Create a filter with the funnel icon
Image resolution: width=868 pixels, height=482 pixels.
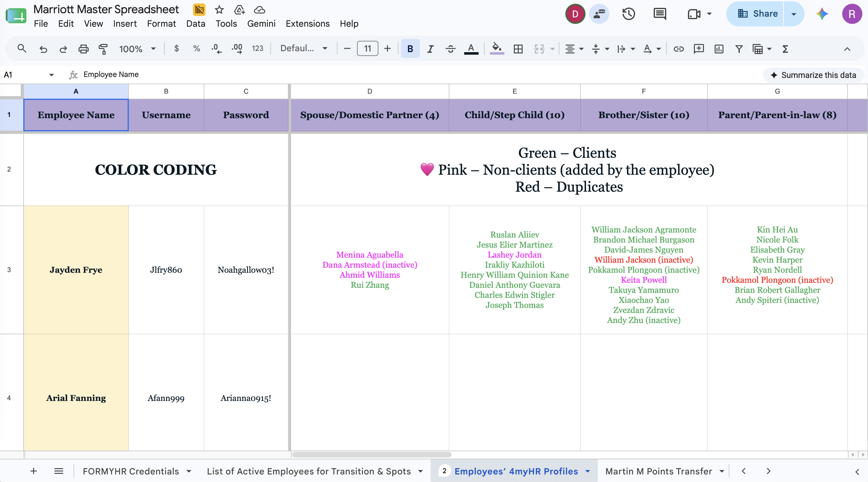click(739, 49)
